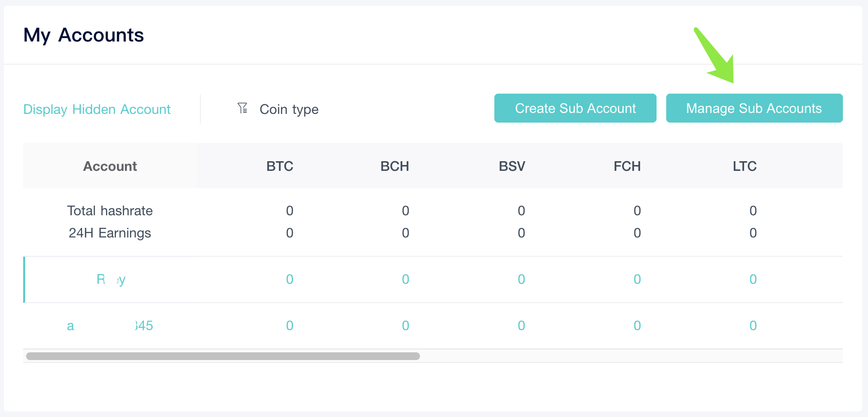Click FCH value in the account ending 45 row
This screenshot has height=417, width=868.
click(x=637, y=325)
